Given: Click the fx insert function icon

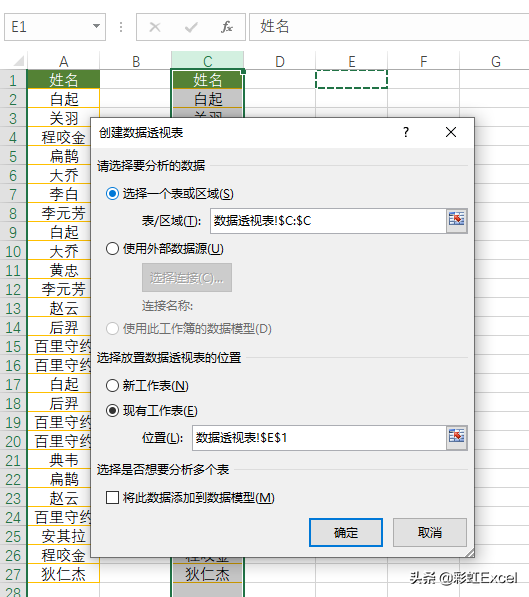Looking at the screenshot, I should [227, 27].
